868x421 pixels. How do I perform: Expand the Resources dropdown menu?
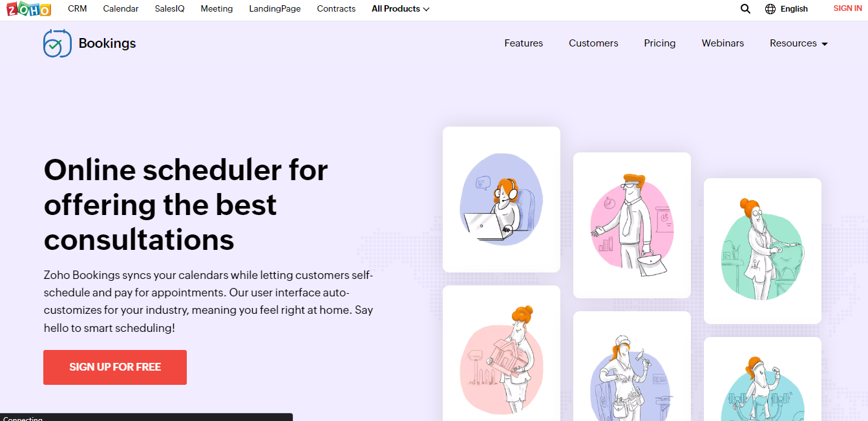798,43
